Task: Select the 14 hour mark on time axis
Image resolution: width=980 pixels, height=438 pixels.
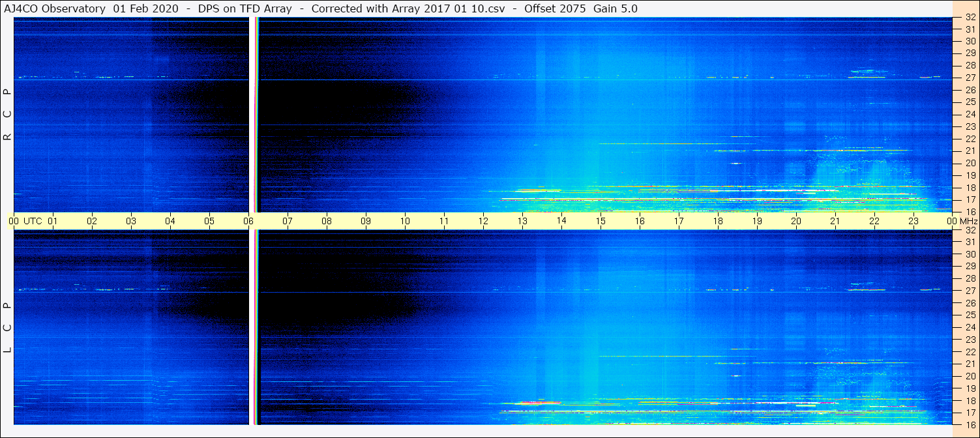Action: (x=561, y=221)
